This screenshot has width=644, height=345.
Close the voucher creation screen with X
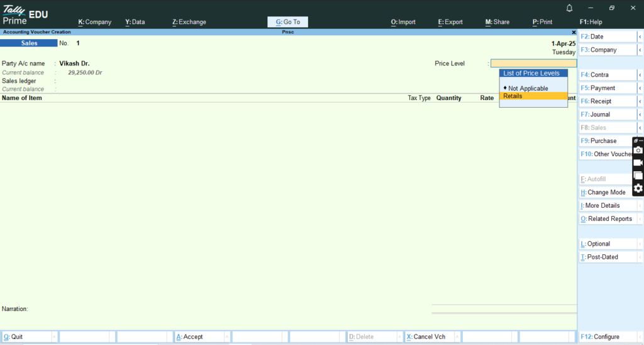[574, 32]
